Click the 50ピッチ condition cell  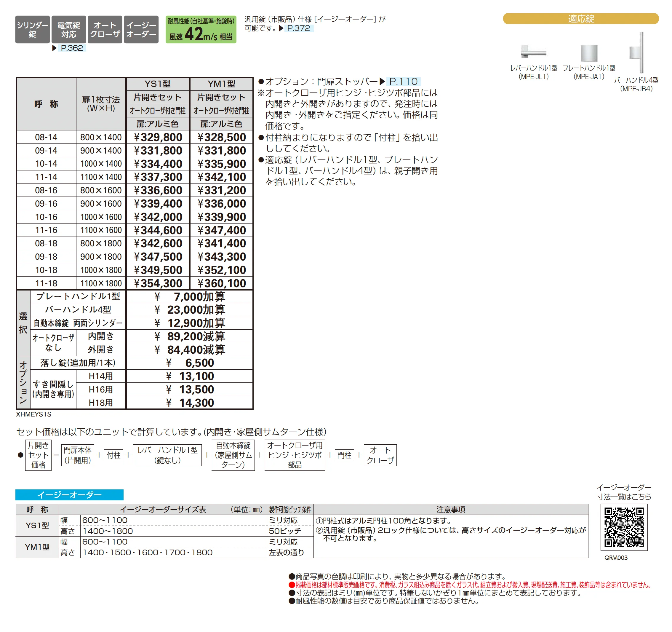tap(290, 531)
